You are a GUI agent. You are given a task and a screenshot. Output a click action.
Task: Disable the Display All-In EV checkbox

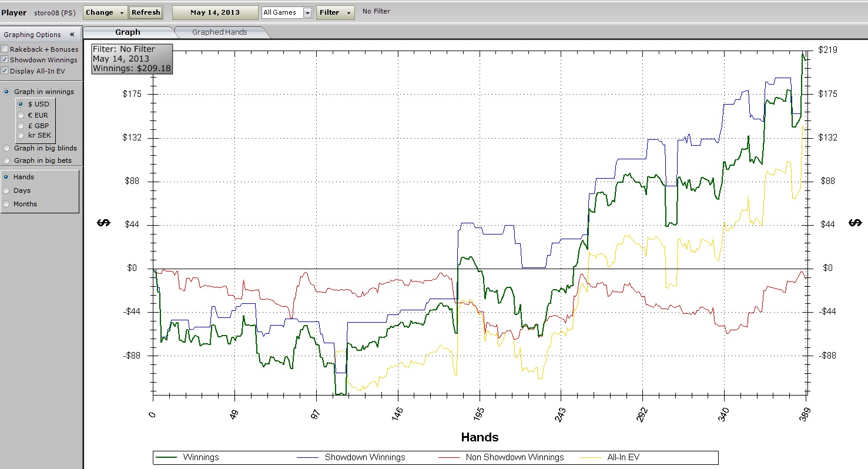5,71
